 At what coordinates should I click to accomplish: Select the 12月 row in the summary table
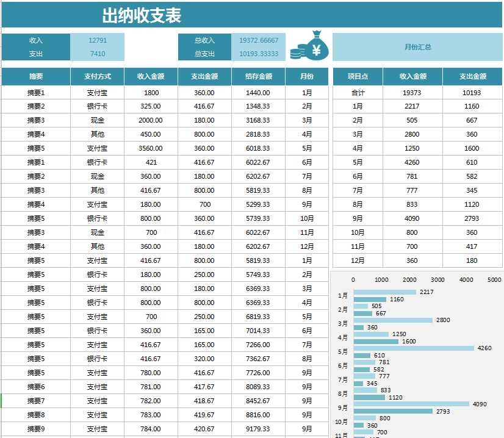coord(356,260)
